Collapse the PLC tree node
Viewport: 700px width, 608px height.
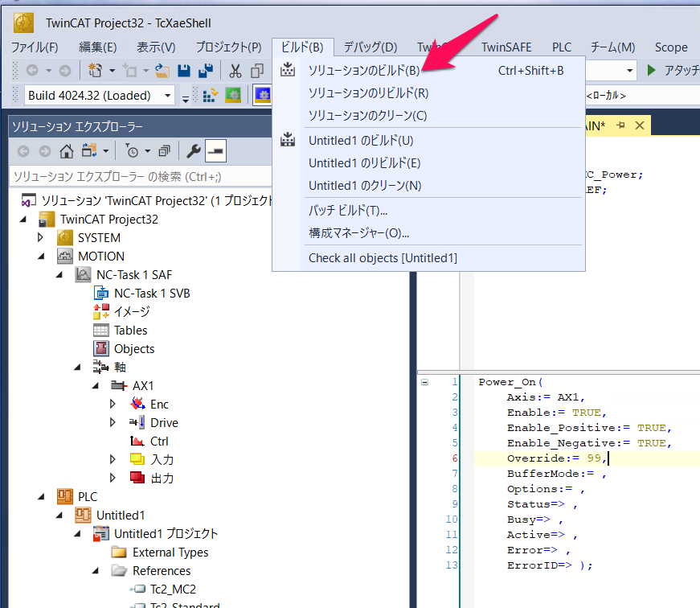41,496
